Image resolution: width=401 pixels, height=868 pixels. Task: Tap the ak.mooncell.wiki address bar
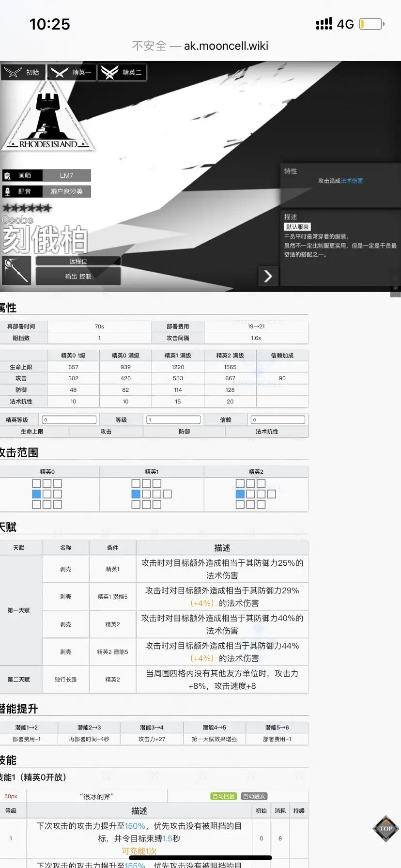(200, 46)
